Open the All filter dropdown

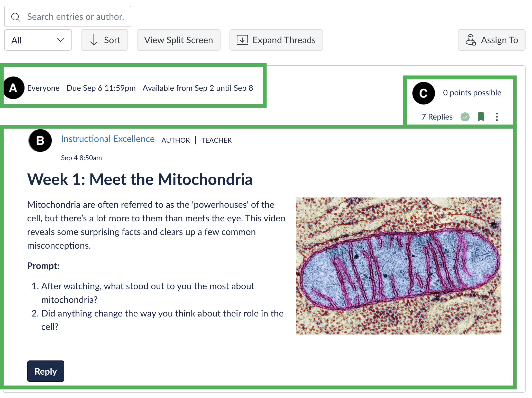pos(38,40)
